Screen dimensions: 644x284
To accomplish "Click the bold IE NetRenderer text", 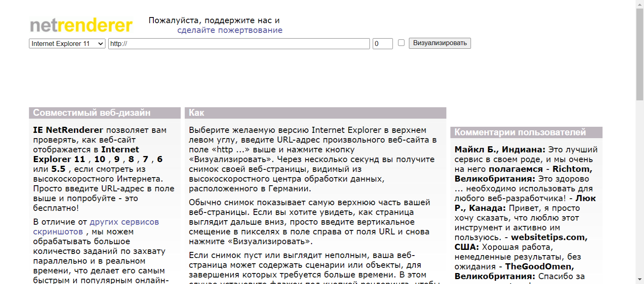I will click(x=68, y=130).
